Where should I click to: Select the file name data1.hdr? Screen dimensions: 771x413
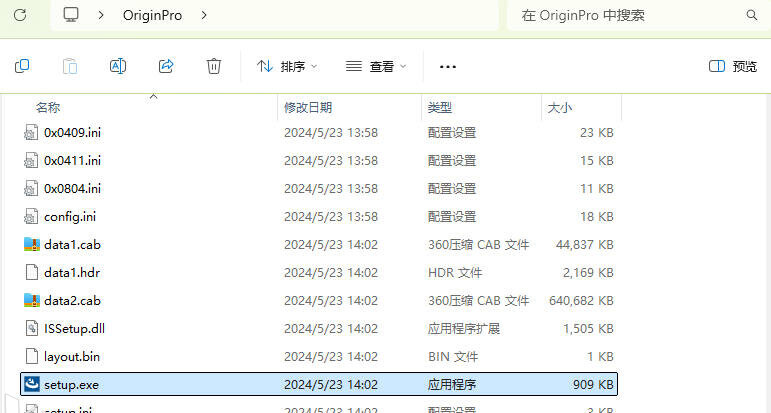(72, 273)
